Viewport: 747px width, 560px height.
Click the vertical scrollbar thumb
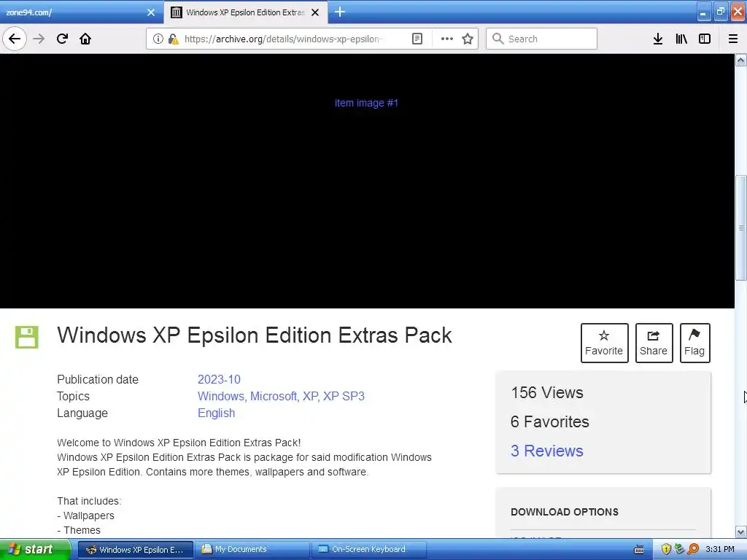coord(741,228)
